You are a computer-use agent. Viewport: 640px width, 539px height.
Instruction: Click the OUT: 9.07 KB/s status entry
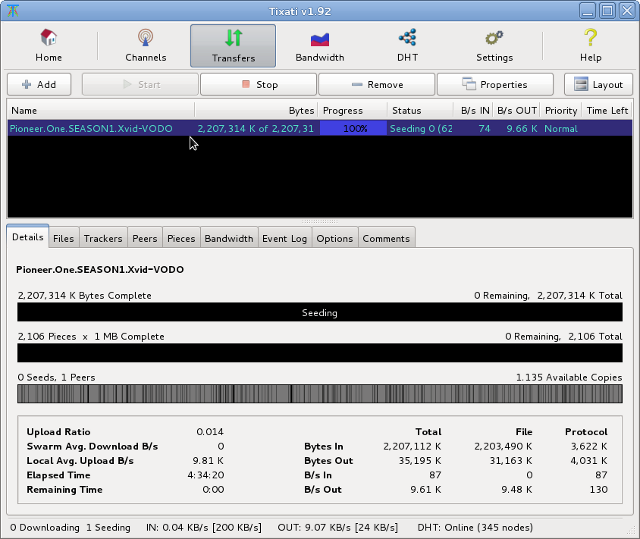[338, 528]
